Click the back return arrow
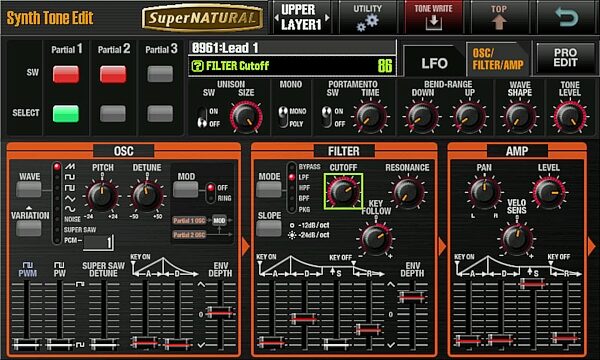Image resolution: width=600 pixels, height=360 pixels. click(566, 17)
